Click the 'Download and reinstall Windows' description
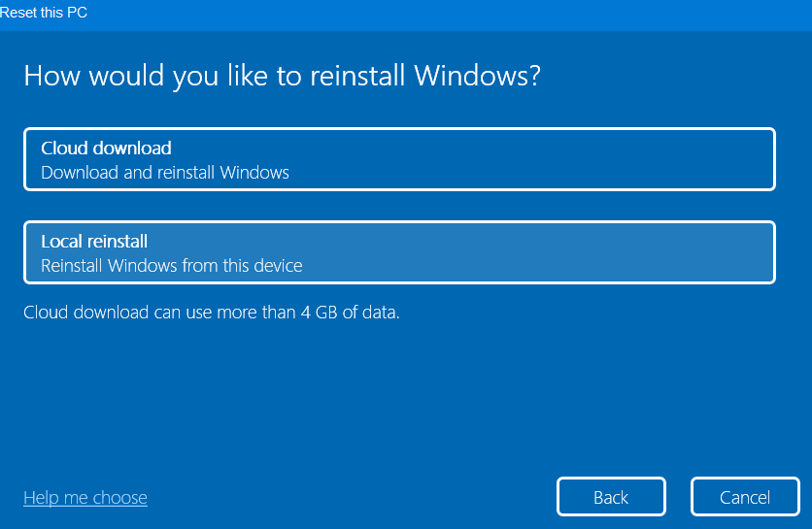Viewport: 812px width, 529px height. [165, 173]
